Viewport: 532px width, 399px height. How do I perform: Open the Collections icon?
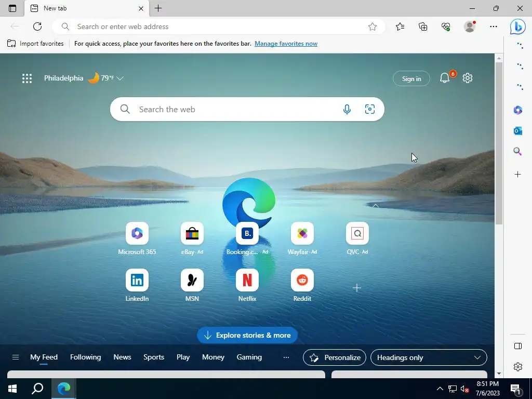(423, 26)
